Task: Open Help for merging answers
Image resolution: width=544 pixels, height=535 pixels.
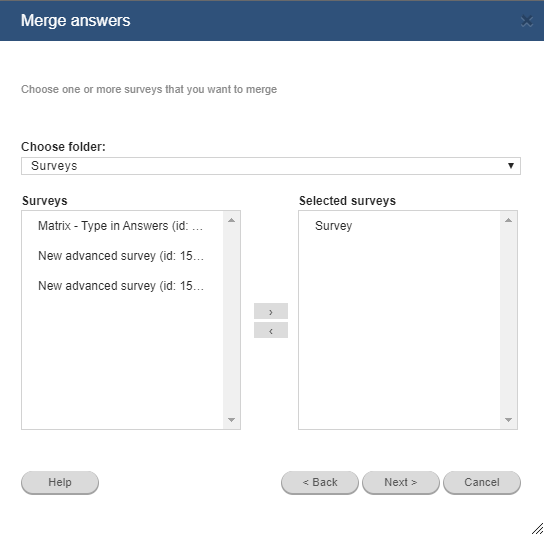Action: [x=60, y=482]
